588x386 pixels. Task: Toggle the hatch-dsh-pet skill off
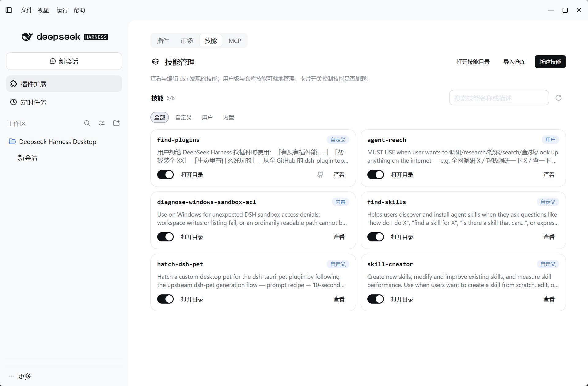pos(165,299)
